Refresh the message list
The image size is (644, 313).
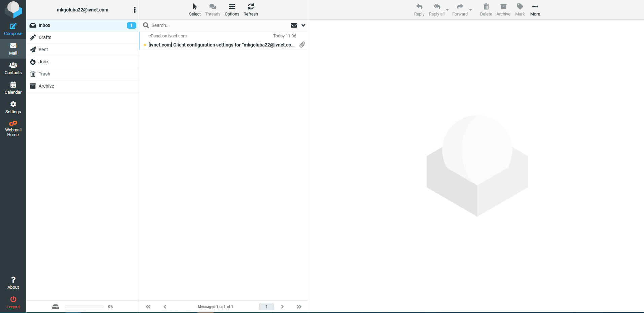click(251, 10)
